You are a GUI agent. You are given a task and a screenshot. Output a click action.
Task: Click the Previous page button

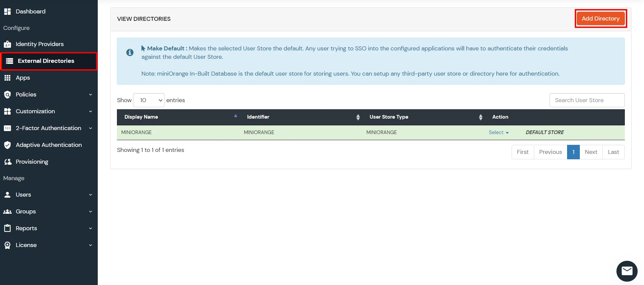tap(550, 152)
